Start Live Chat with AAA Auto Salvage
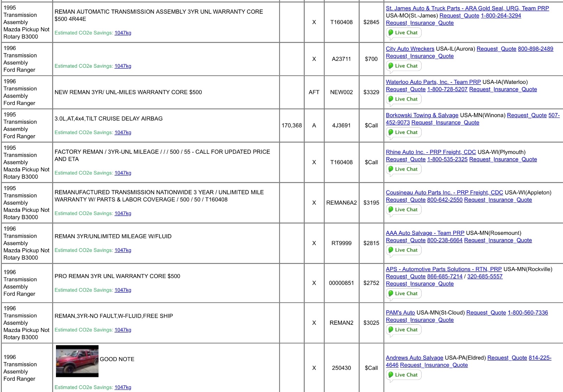Screen dimensions: 563x392 pyautogui.click(x=403, y=250)
